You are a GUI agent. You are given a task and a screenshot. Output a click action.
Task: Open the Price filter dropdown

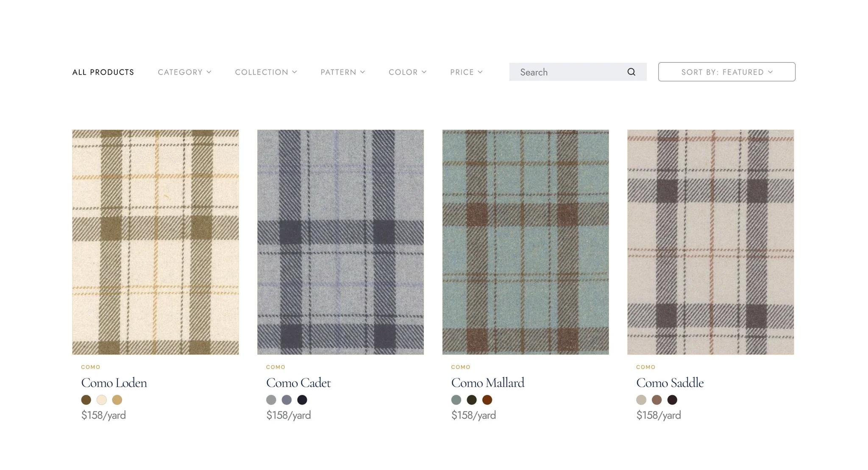click(x=466, y=72)
